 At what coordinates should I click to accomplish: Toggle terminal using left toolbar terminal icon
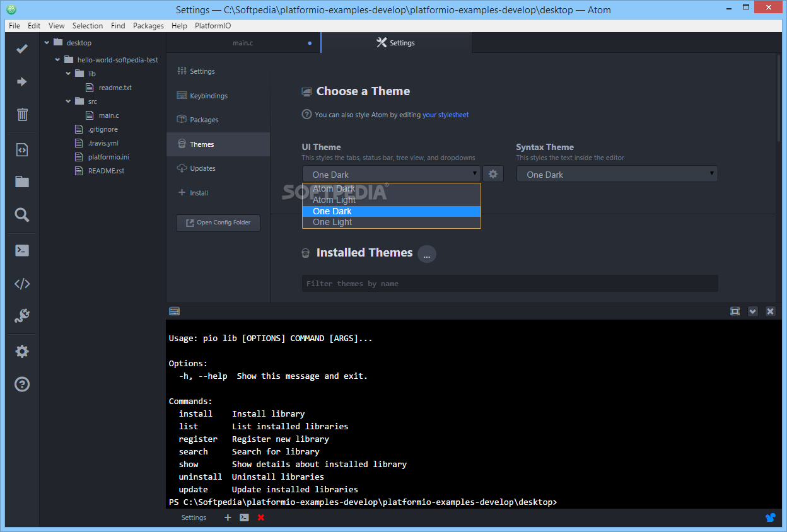click(22, 250)
